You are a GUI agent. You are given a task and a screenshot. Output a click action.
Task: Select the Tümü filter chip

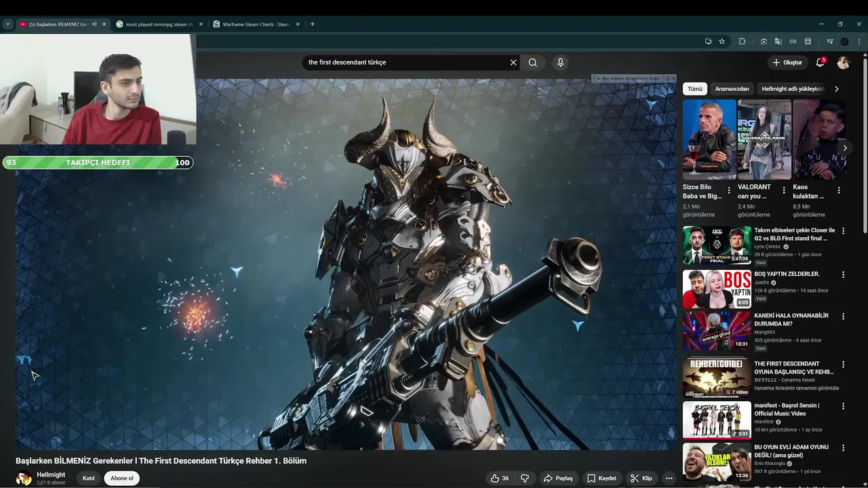point(695,89)
